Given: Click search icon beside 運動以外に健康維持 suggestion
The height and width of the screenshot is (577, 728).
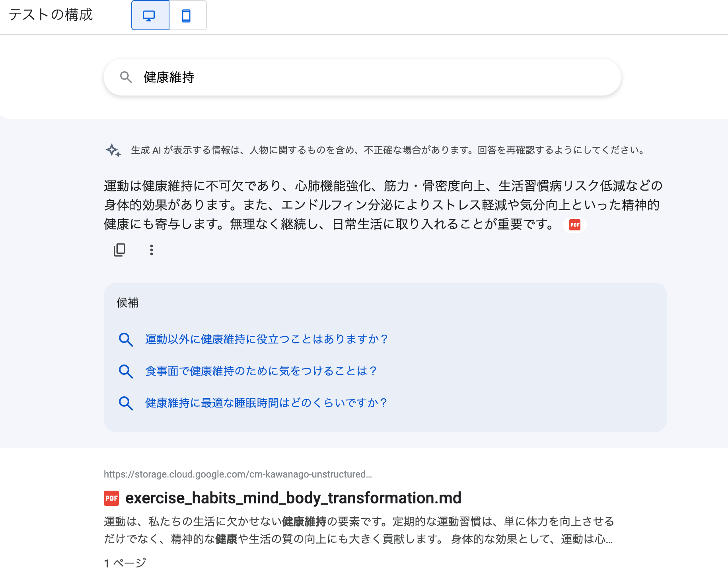Looking at the screenshot, I should tap(126, 339).
